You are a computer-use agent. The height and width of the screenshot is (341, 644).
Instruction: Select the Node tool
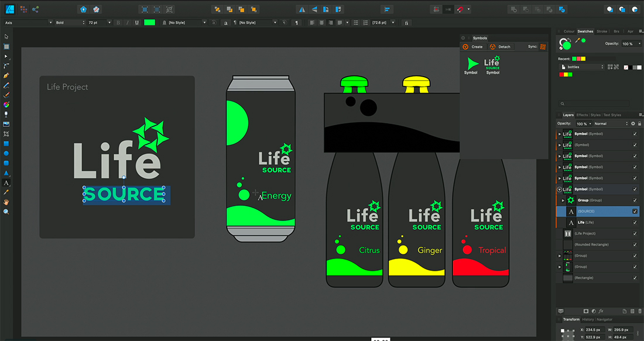pos(6,57)
